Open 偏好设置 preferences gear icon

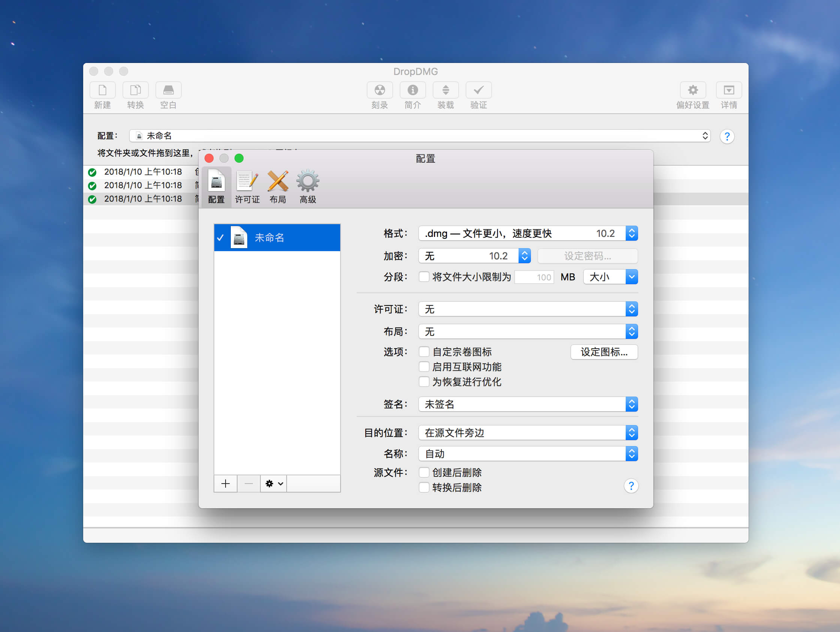pos(693,90)
